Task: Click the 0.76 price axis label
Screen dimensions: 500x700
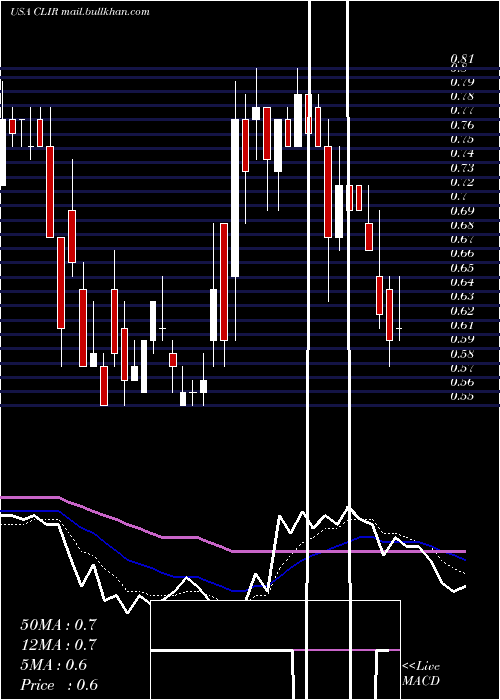Action: (x=462, y=125)
